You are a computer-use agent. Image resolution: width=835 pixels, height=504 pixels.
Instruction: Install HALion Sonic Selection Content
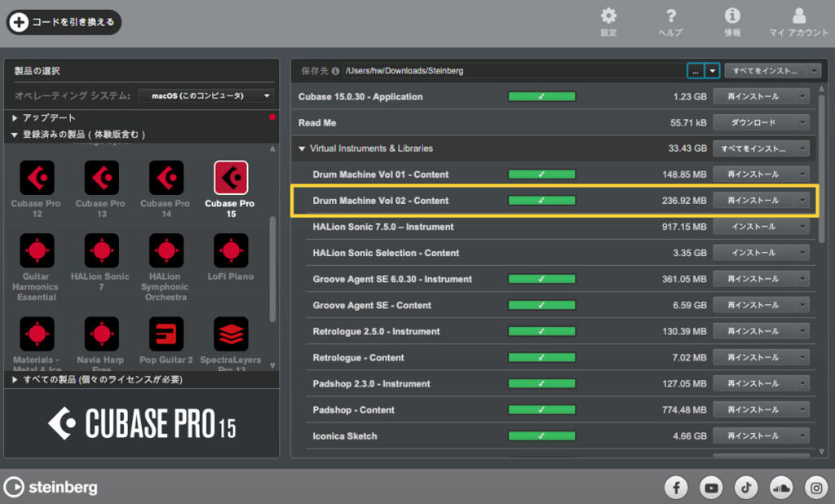pos(753,253)
